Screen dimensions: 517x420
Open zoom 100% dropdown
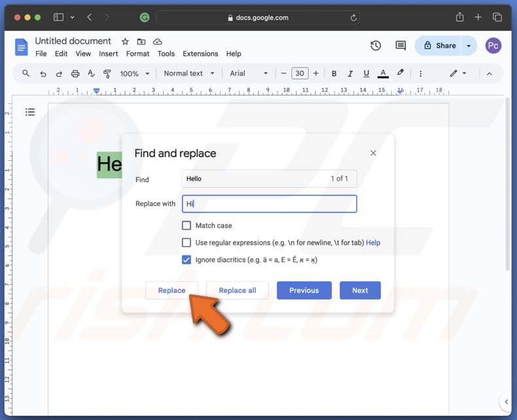coord(135,73)
